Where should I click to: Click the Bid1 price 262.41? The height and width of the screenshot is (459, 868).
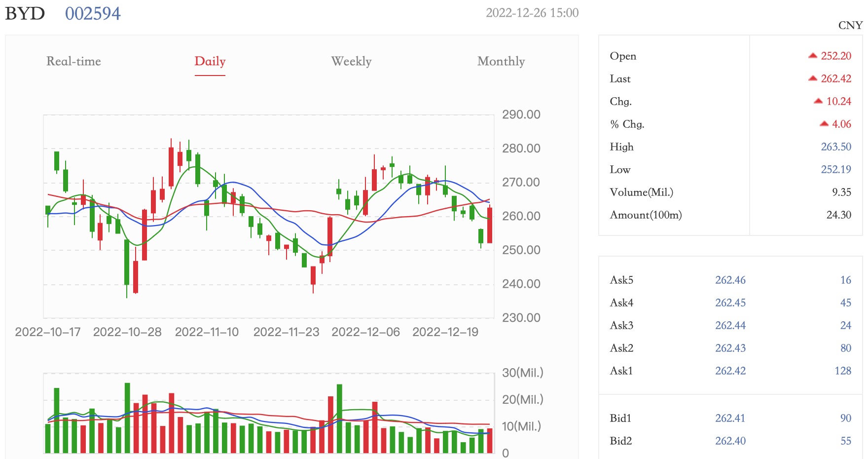(730, 418)
